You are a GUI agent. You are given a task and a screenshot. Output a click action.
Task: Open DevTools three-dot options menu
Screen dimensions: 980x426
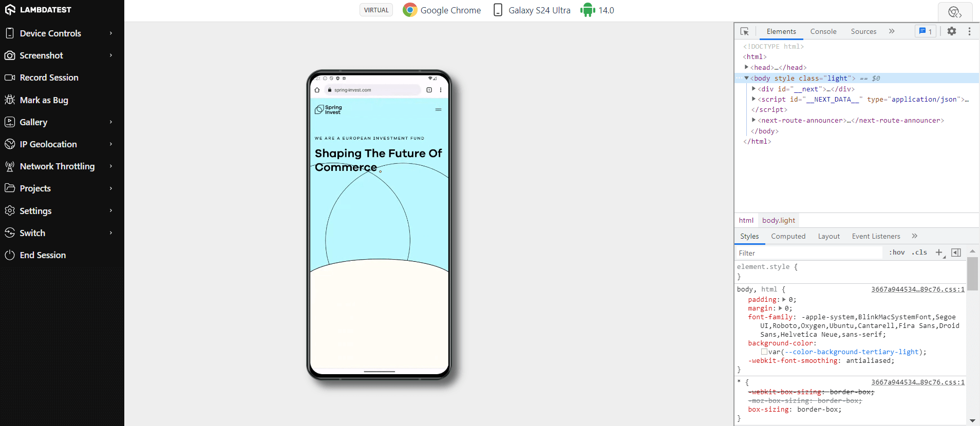969,31
